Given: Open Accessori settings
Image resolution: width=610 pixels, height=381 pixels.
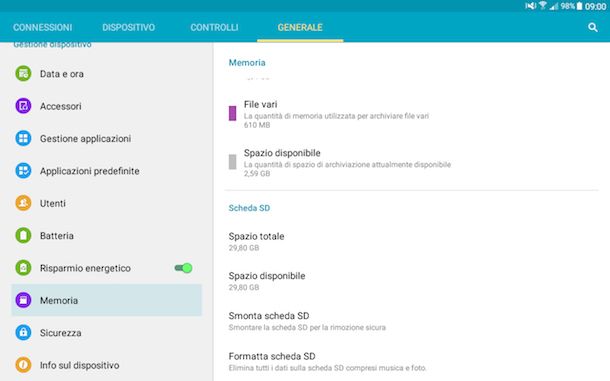Looking at the screenshot, I should pyautogui.click(x=106, y=106).
